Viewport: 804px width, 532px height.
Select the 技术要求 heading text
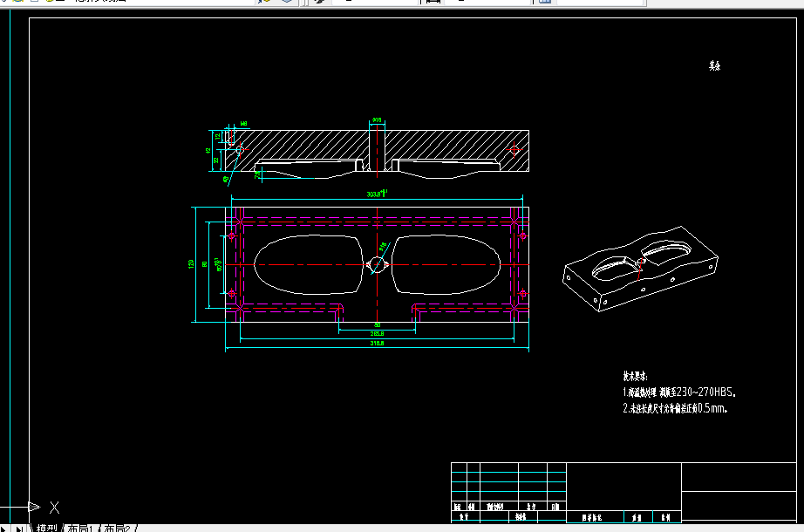pos(636,376)
